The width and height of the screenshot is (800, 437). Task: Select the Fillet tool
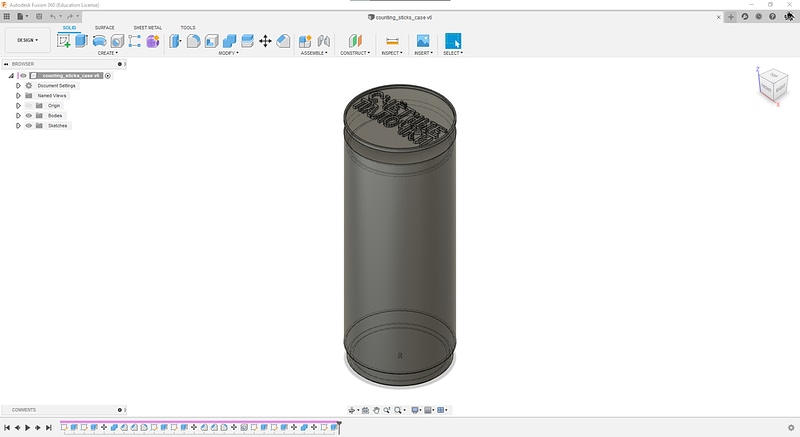point(193,41)
